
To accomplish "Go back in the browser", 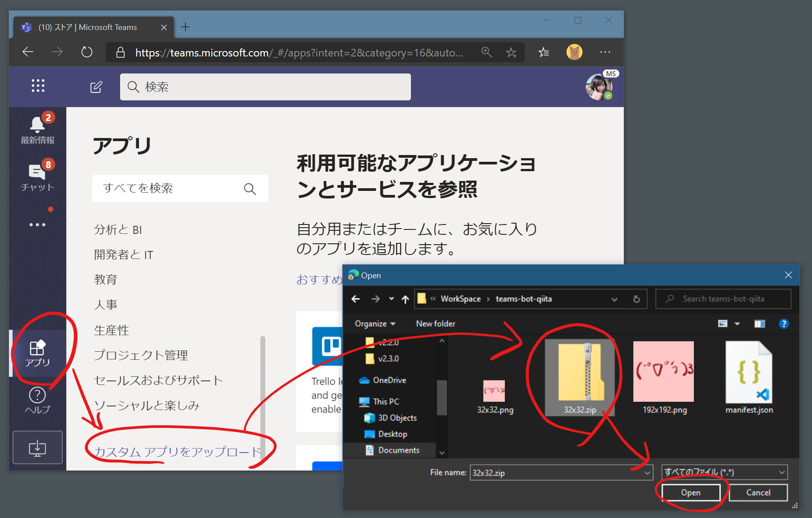I will click(28, 52).
